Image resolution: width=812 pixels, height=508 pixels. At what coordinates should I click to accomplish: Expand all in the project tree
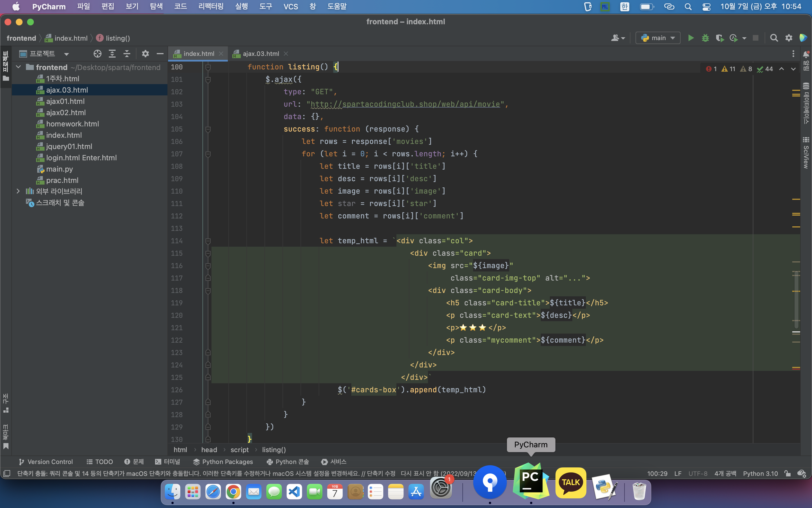pyautogui.click(x=112, y=54)
